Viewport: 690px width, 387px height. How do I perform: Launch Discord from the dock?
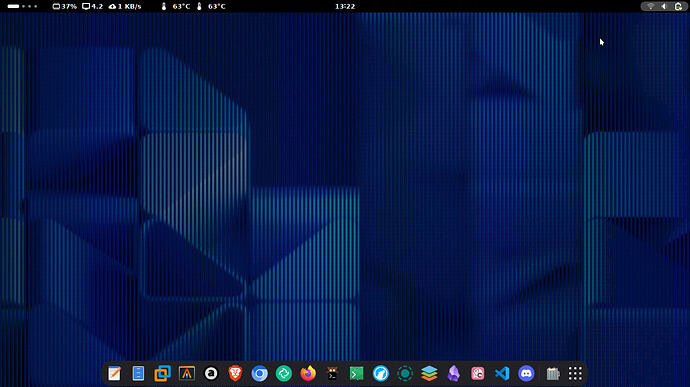click(x=526, y=373)
